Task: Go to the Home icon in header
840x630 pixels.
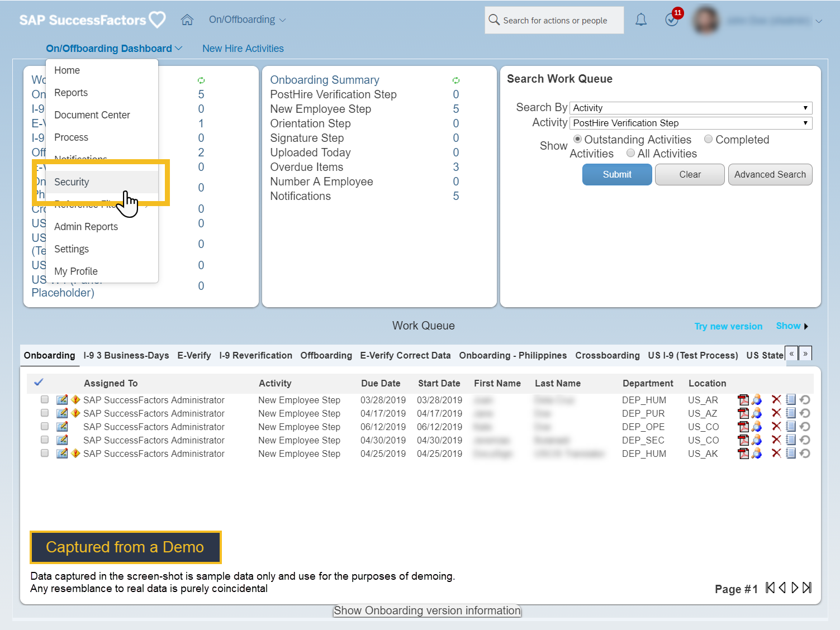Action: pyautogui.click(x=187, y=20)
